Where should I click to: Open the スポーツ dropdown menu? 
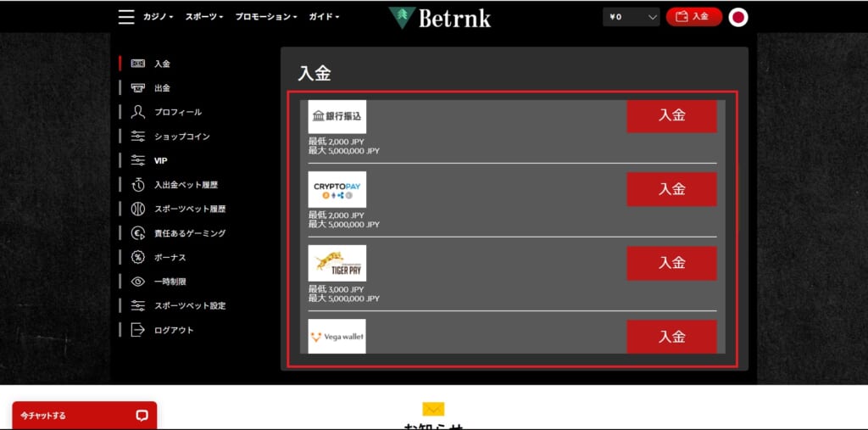point(204,17)
